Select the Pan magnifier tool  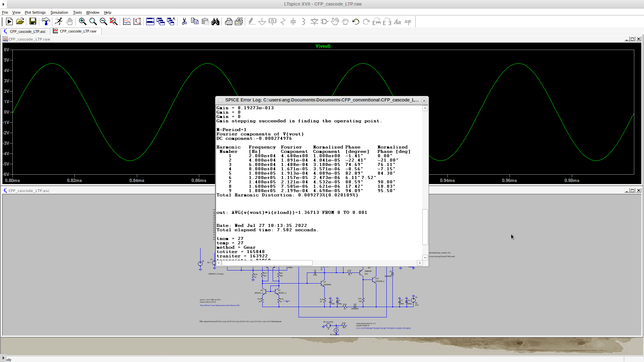tap(93, 22)
